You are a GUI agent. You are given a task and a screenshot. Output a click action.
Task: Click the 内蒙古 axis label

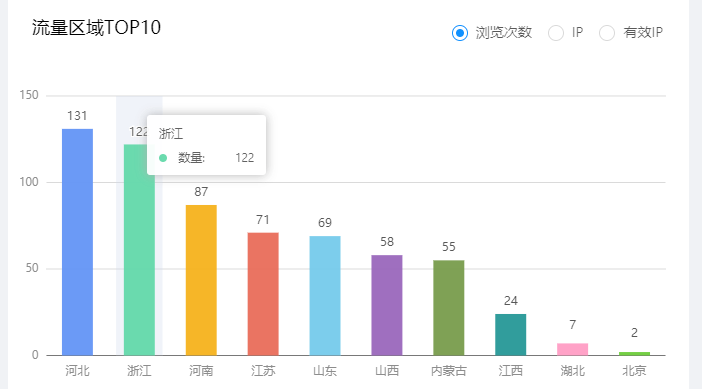[449, 371]
